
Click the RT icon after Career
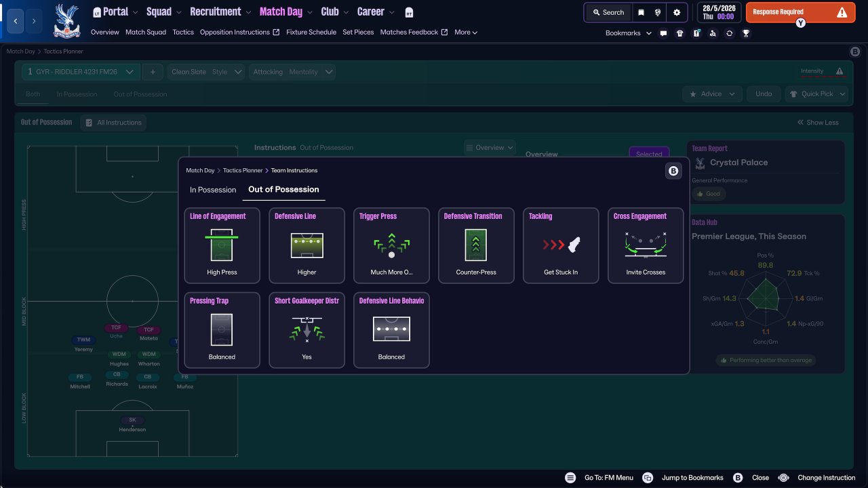(409, 12)
